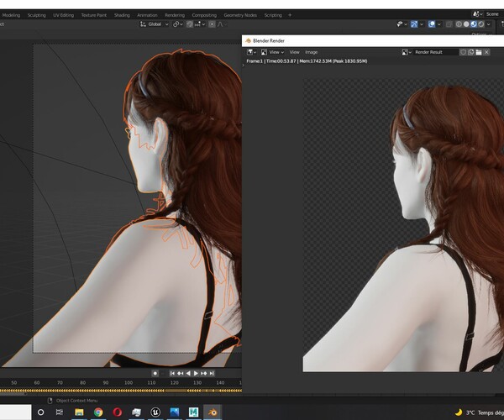Select Rendered viewport shading
Image resolution: width=504 pixels, height=420 pixels.
tap(480, 24)
